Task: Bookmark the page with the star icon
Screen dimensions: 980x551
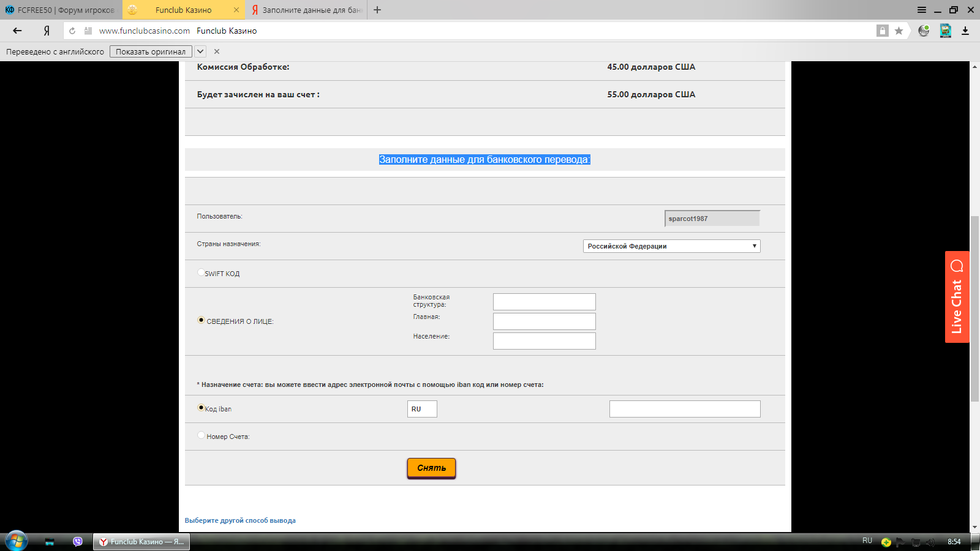Action: [x=899, y=31]
